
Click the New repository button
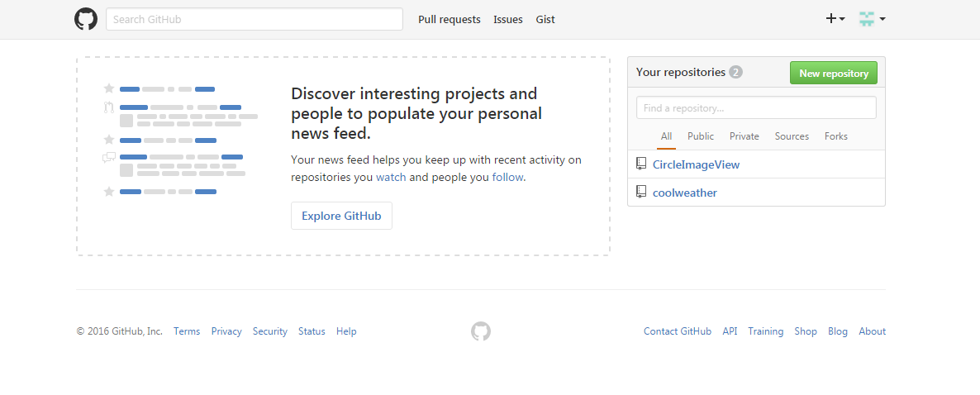click(x=834, y=73)
